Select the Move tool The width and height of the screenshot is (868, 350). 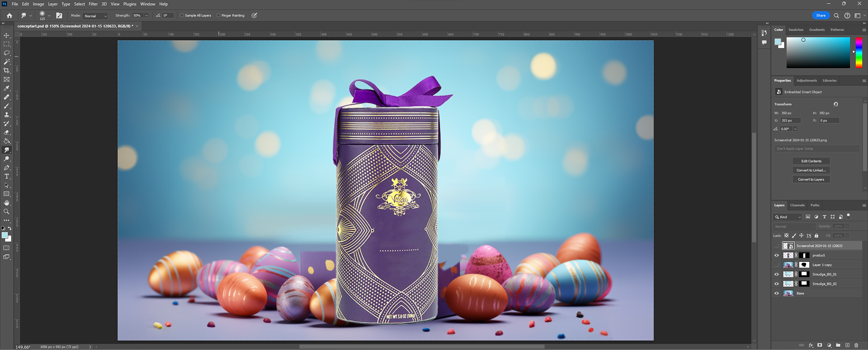(6, 35)
